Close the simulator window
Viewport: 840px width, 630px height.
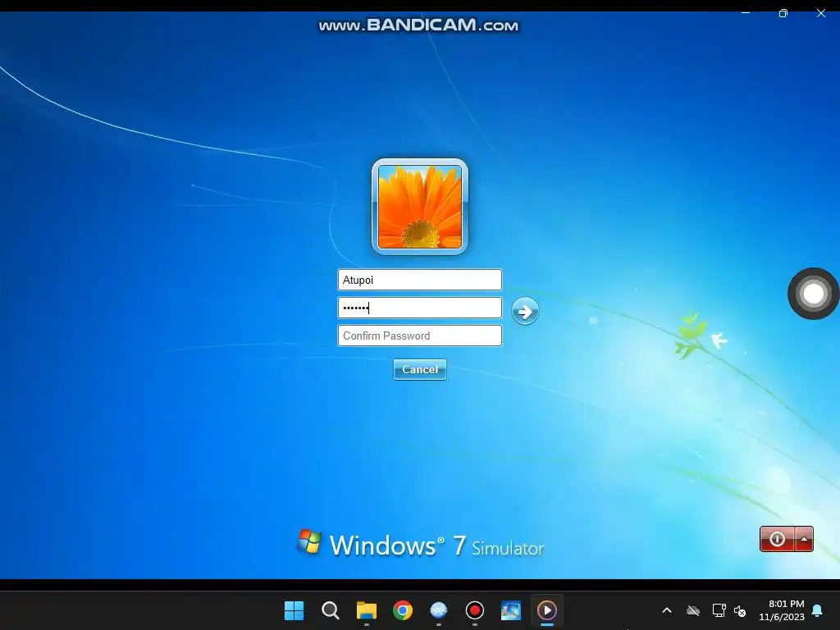click(820, 13)
